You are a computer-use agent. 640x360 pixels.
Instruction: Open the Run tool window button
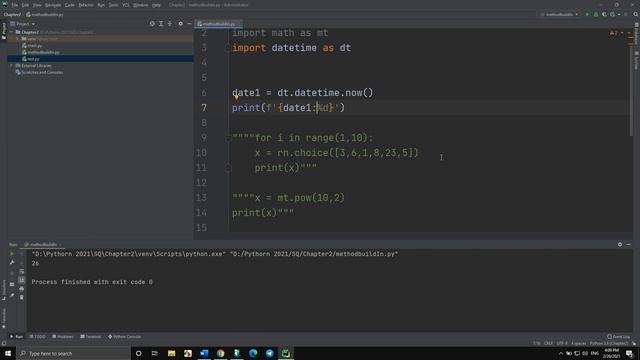click(x=17, y=337)
